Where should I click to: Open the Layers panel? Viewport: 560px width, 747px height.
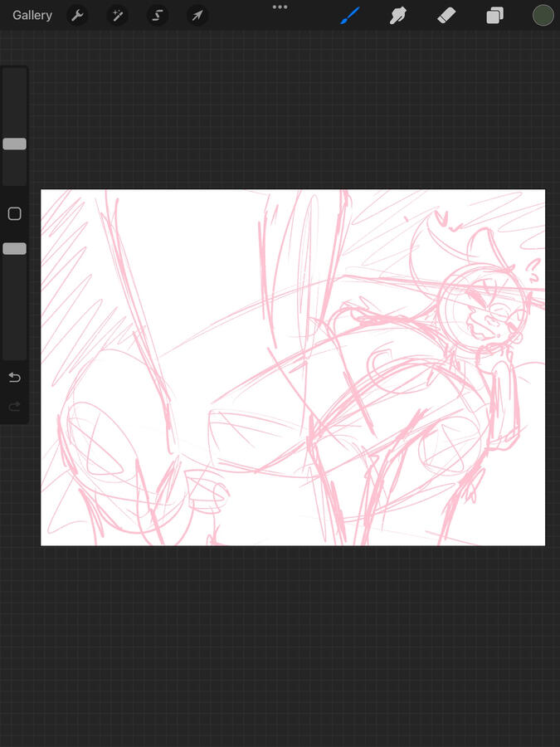click(x=494, y=16)
